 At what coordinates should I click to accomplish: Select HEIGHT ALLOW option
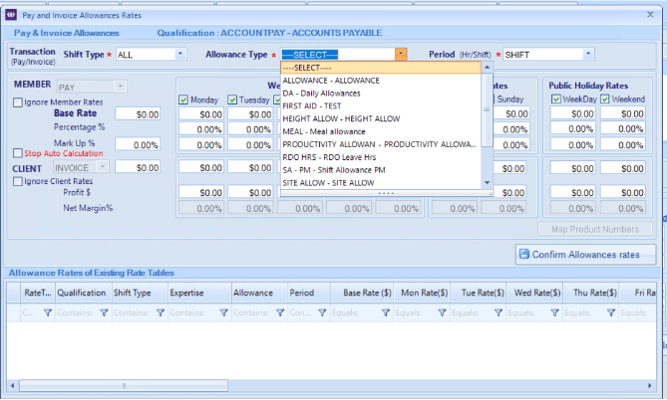point(381,119)
